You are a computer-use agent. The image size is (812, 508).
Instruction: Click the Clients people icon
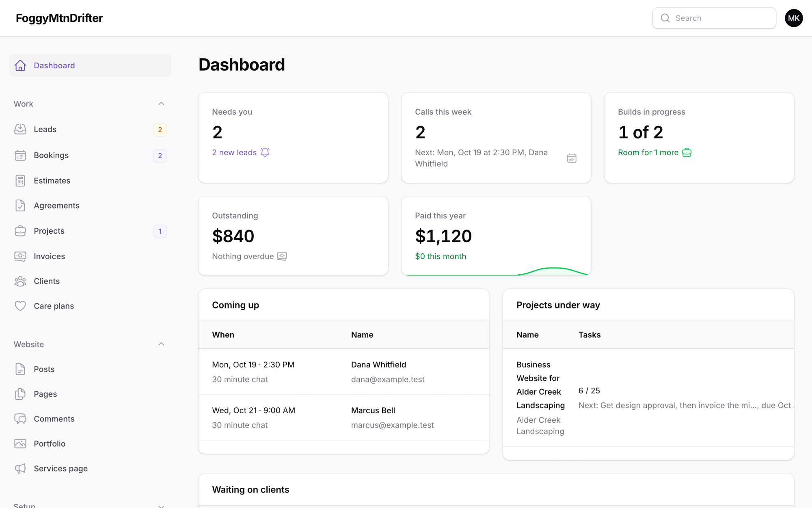point(20,281)
